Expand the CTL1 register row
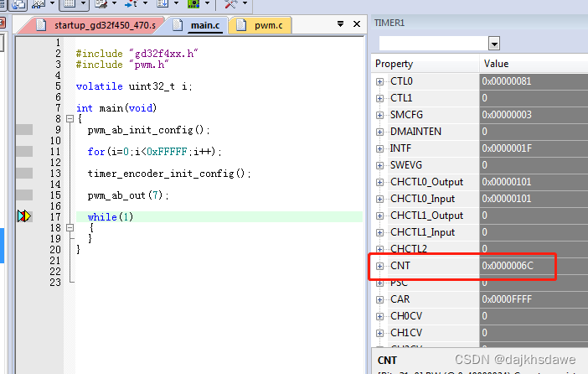588x374 pixels. coord(379,98)
